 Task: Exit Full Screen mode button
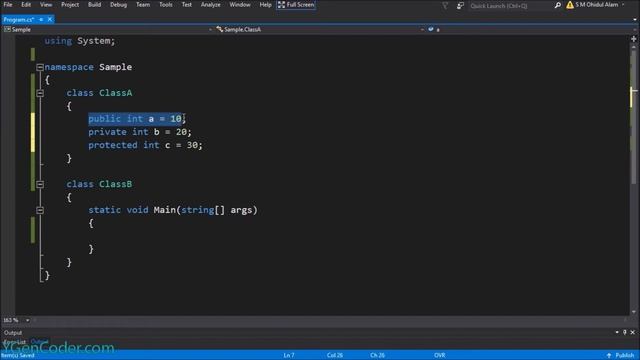tap(296, 5)
